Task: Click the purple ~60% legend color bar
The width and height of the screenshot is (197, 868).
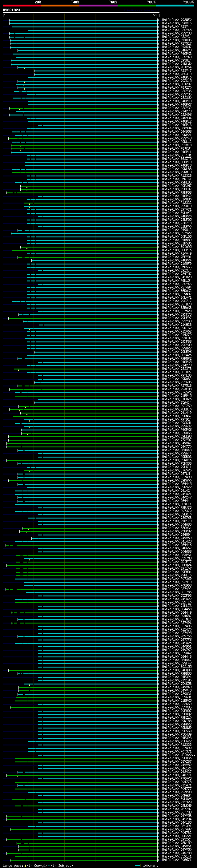Action: (99, 6)
